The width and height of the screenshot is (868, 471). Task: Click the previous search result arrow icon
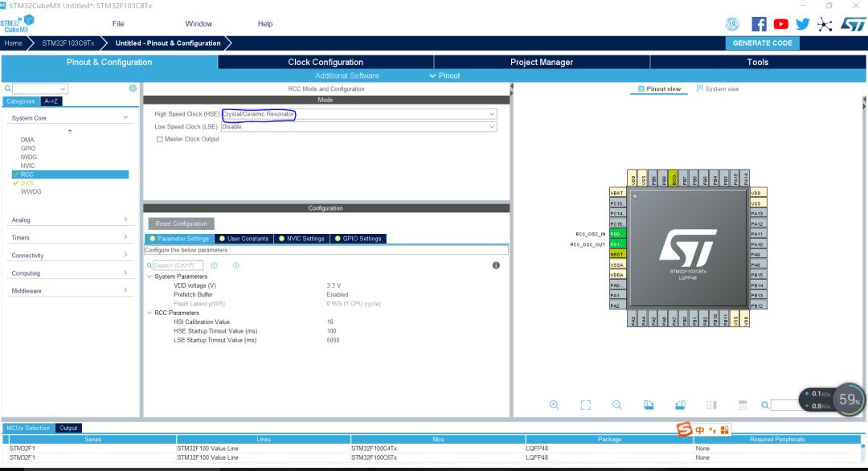pyautogui.click(x=215, y=266)
